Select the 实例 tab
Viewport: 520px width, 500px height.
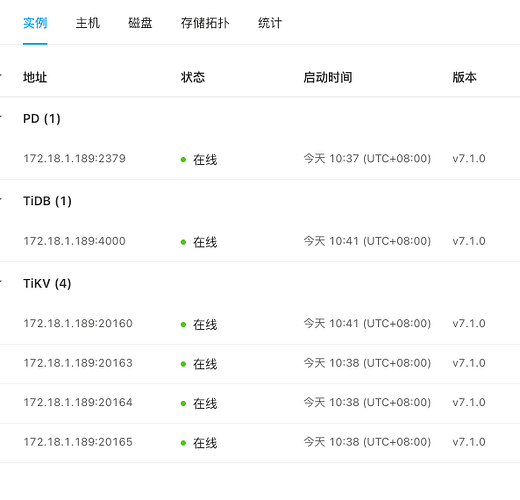(x=35, y=23)
